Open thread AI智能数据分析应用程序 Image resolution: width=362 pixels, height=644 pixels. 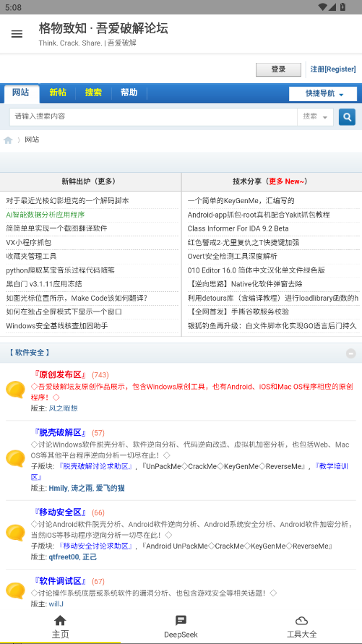click(46, 215)
